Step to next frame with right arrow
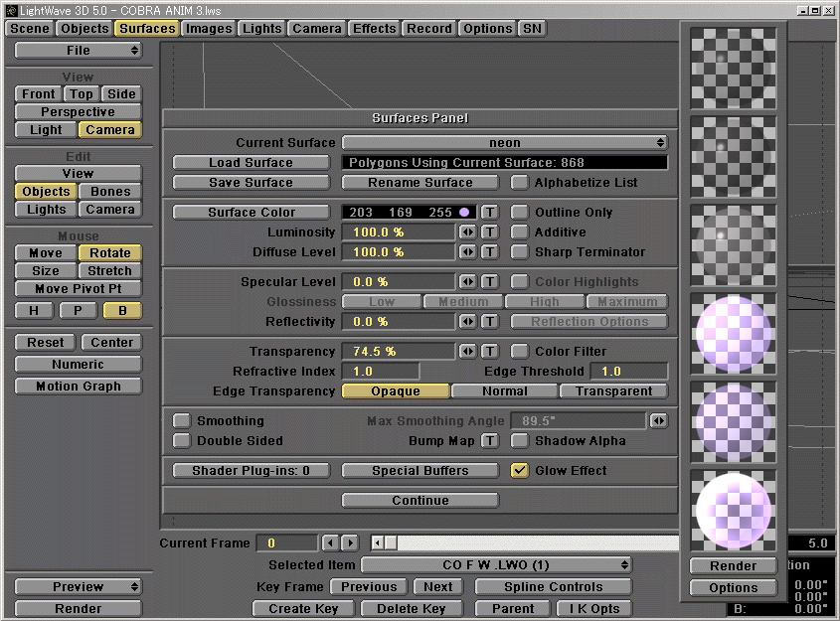Viewport: 840px width, 621px height. click(x=350, y=543)
